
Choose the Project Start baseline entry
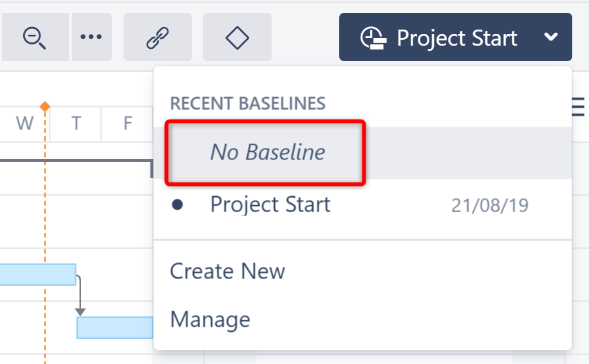tap(270, 205)
